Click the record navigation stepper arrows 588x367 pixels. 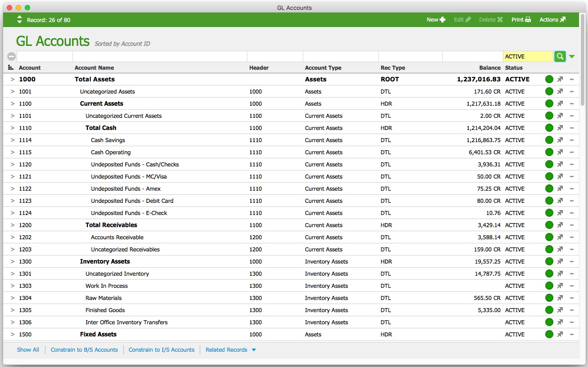[19, 19]
